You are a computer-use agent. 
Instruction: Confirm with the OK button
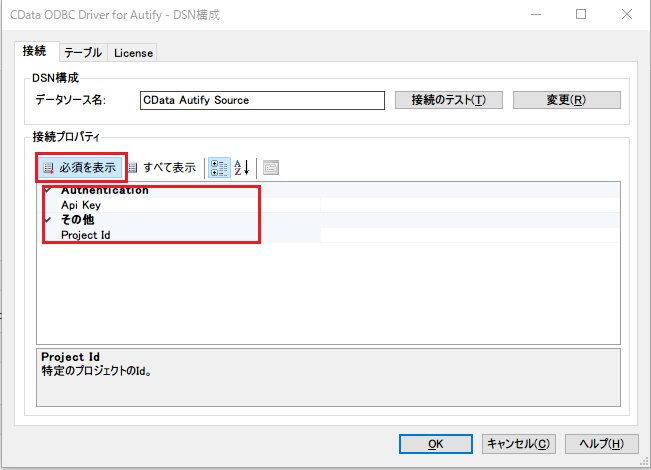point(436,444)
